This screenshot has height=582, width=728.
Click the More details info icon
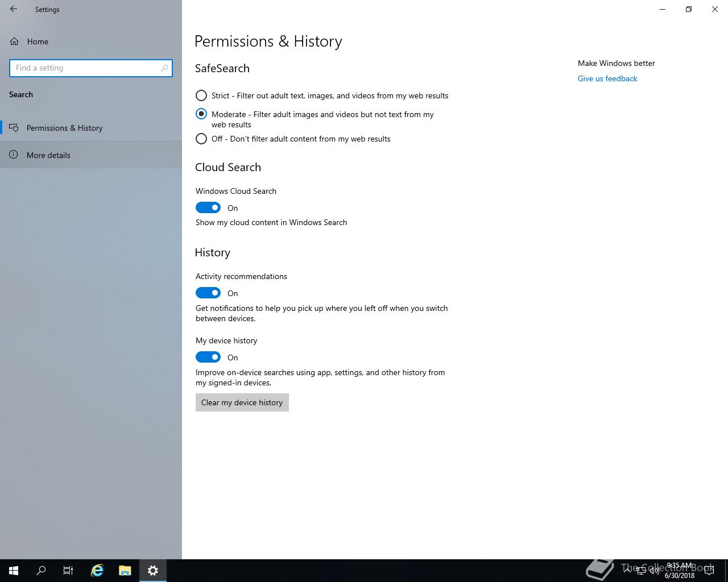(14, 155)
